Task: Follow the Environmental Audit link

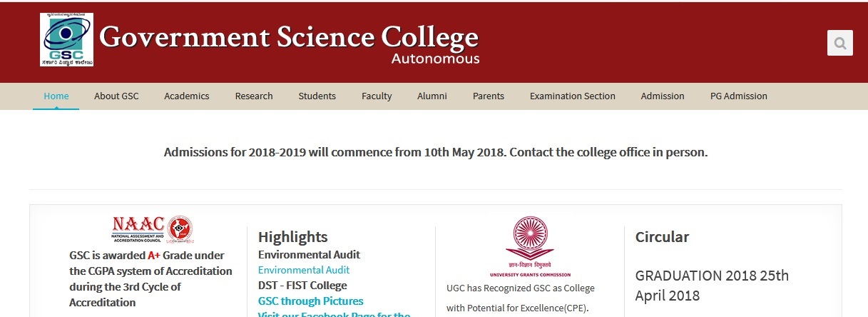Action: click(x=304, y=270)
